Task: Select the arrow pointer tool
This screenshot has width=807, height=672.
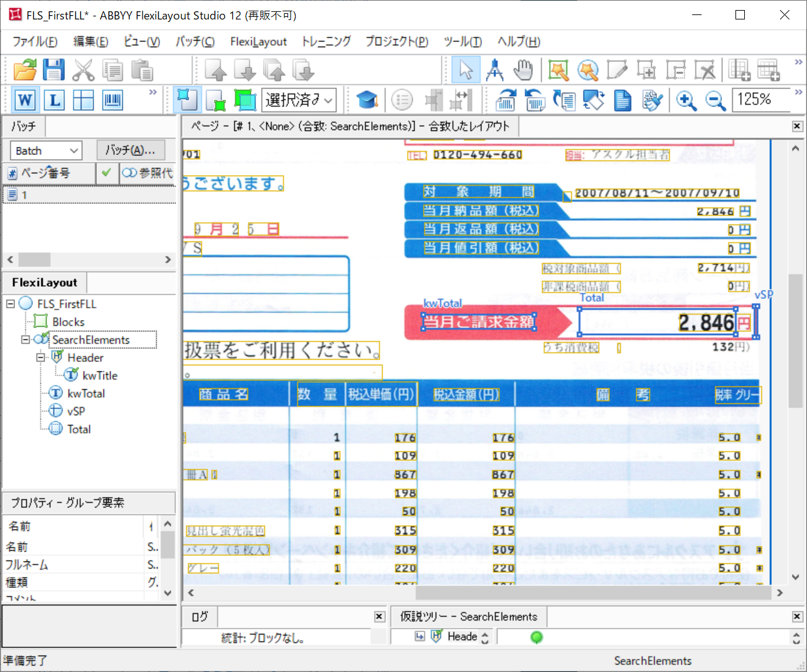Action: click(466, 70)
